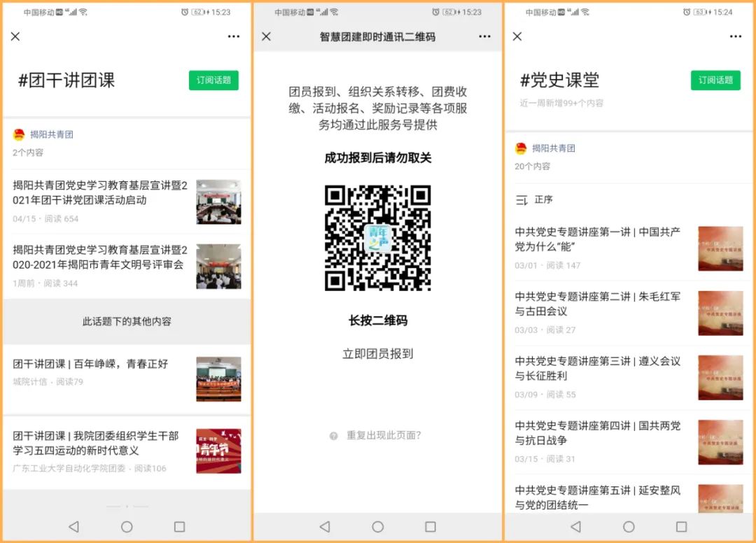
Task: Open the 重复出现此页面? help link
Action: (384, 435)
